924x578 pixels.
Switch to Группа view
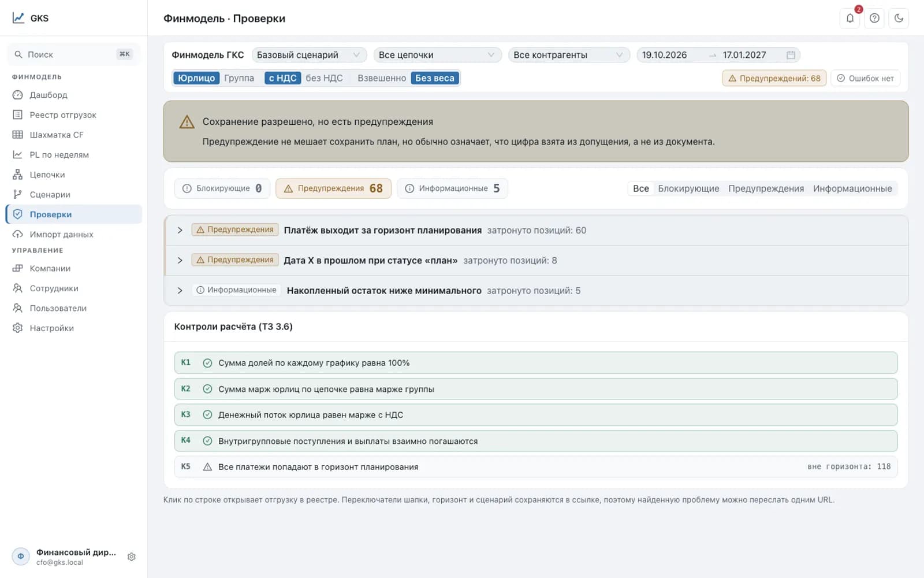click(239, 78)
